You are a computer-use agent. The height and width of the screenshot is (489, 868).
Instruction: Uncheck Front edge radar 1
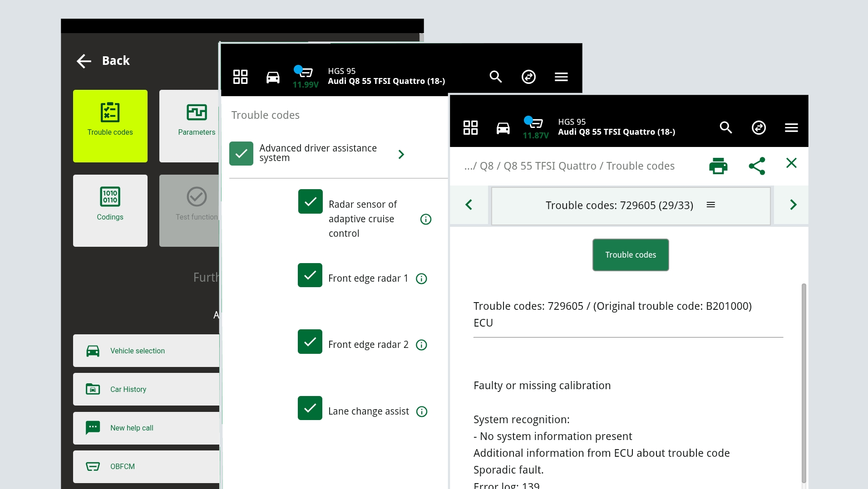310,275
